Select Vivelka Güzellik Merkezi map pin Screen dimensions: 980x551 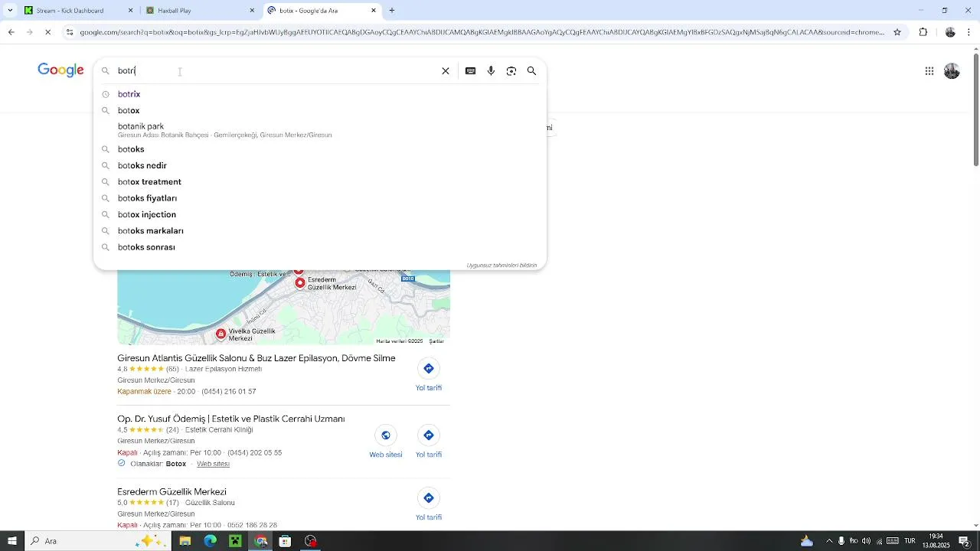point(221,334)
